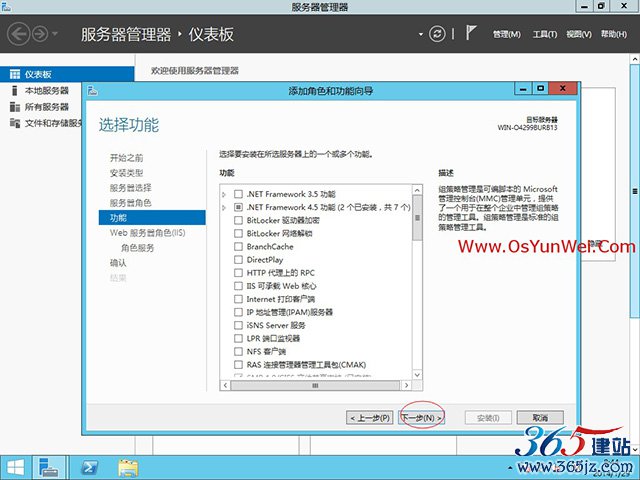This screenshot has height=480, width=640.
Task: Click feature list scroll left arrow
Action: point(225,385)
